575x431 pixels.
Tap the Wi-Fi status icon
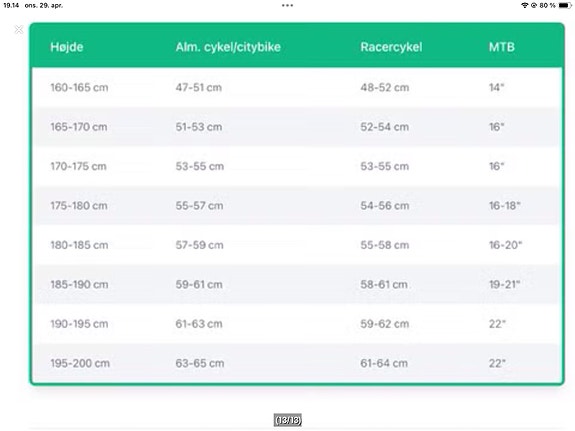[525, 6]
